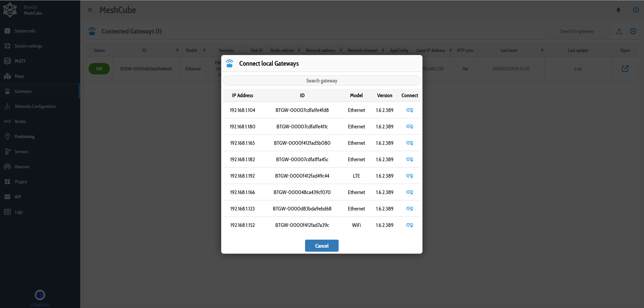This screenshot has width=644, height=308.
Task: Connect gateway at 192.168.1.104
Action: 409,110
